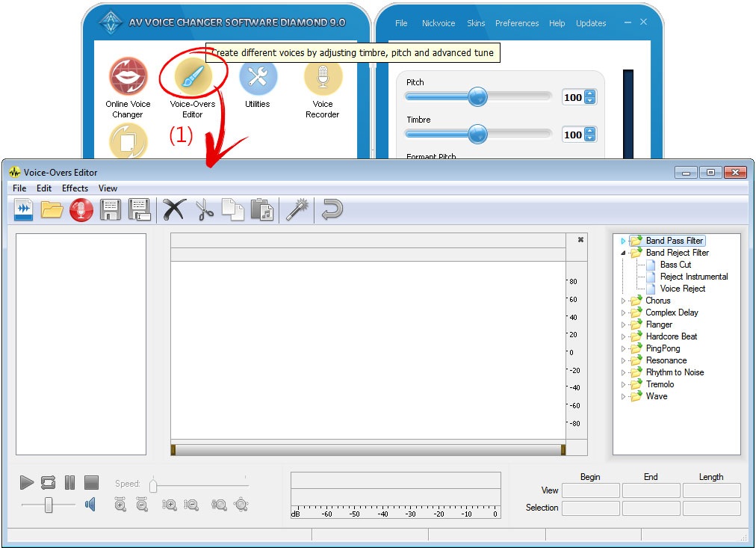Open the Preferences menu
This screenshot has width=756, height=548.
pos(517,23)
